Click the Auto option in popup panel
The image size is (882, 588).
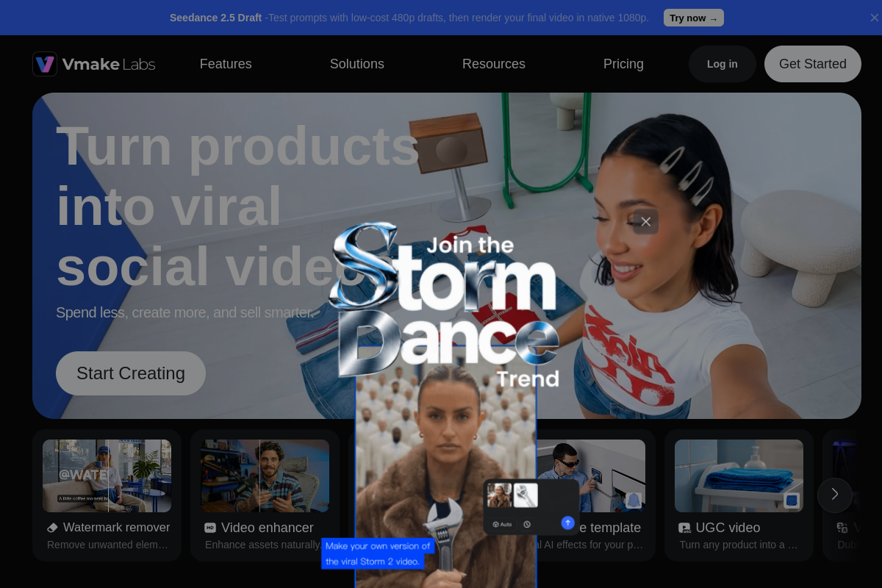click(x=502, y=524)
